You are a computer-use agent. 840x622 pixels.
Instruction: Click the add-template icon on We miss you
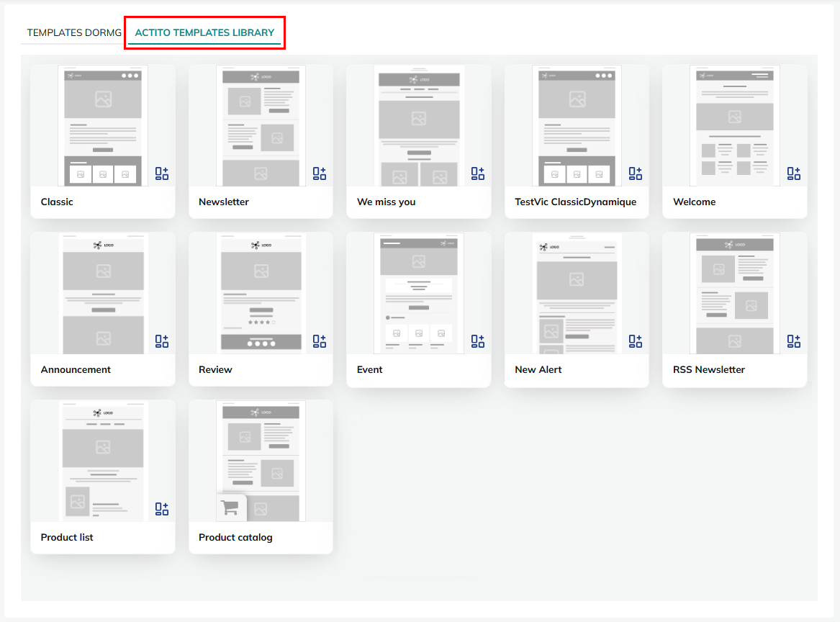click(x=478, y=173)
